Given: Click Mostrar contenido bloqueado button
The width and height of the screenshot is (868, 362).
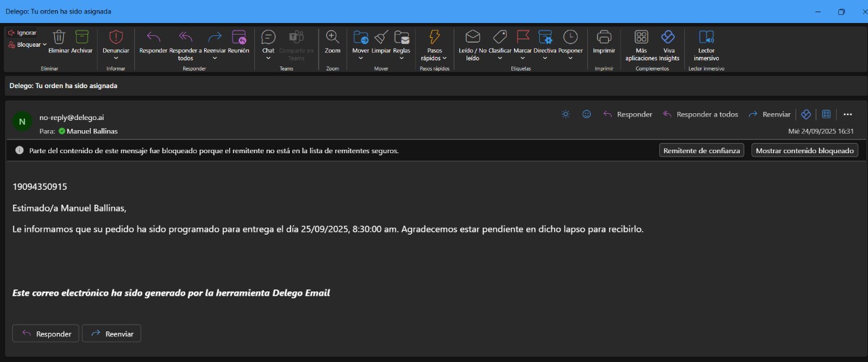Looking at the screenshot, I should click(804, 150).
